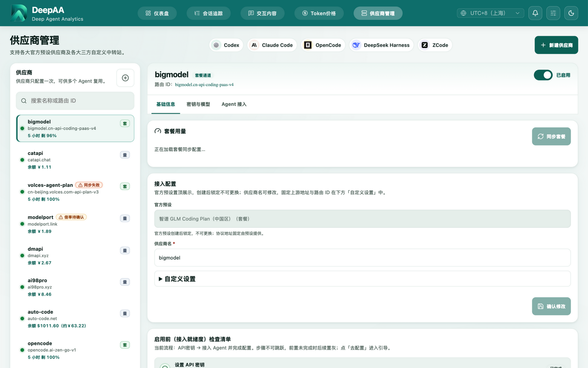Click 倍率待确认 warning badge on modelport
Image resolution: width=588 pixels, height=368 pixels.
point(71,217)
